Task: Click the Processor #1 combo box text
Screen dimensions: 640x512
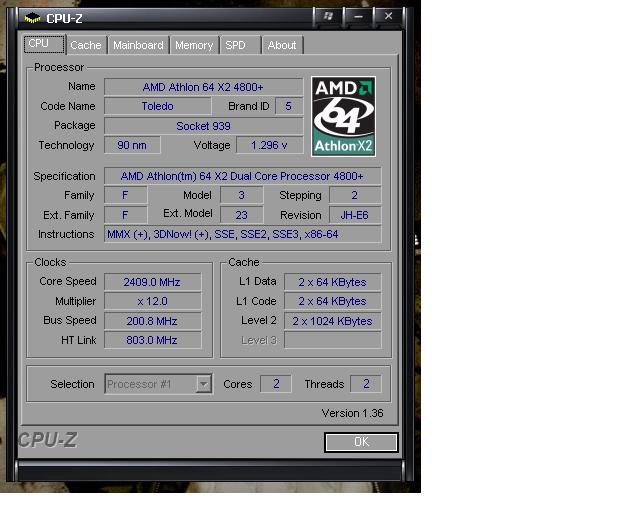Action: [x=139, y=384]
